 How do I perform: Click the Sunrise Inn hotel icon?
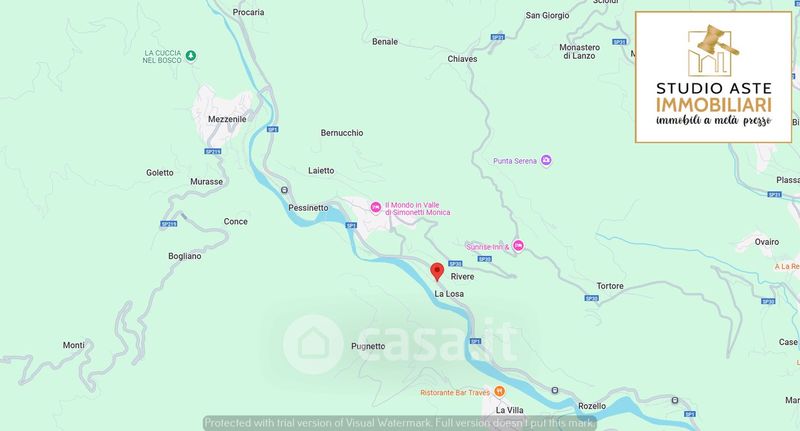[x=518, y=246]
